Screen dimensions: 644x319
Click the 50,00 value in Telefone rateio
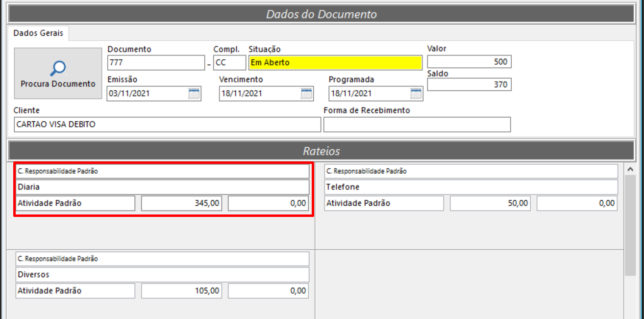click(490, 203)
